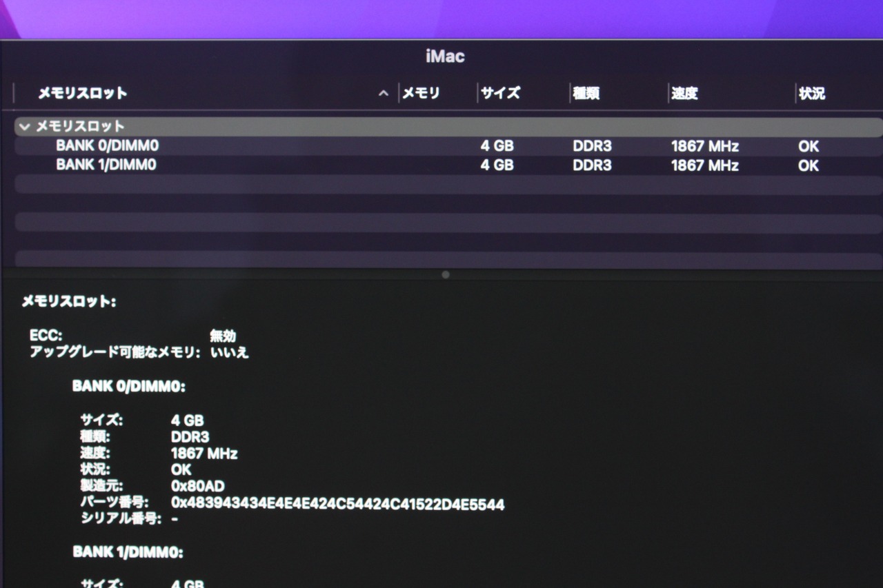Toggle sort arrow in メモリスロット header
This screenshot has height=588, width=883.
pos(384,94)
